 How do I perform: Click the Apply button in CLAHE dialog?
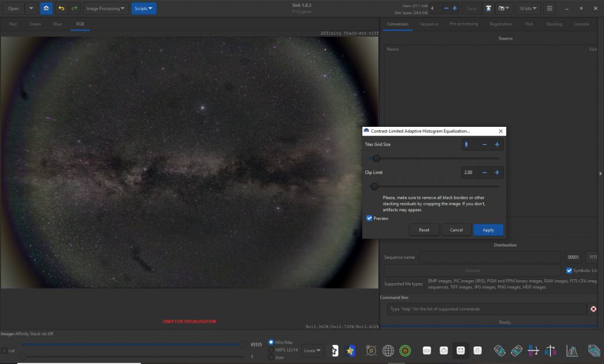(x=488, y=230)
